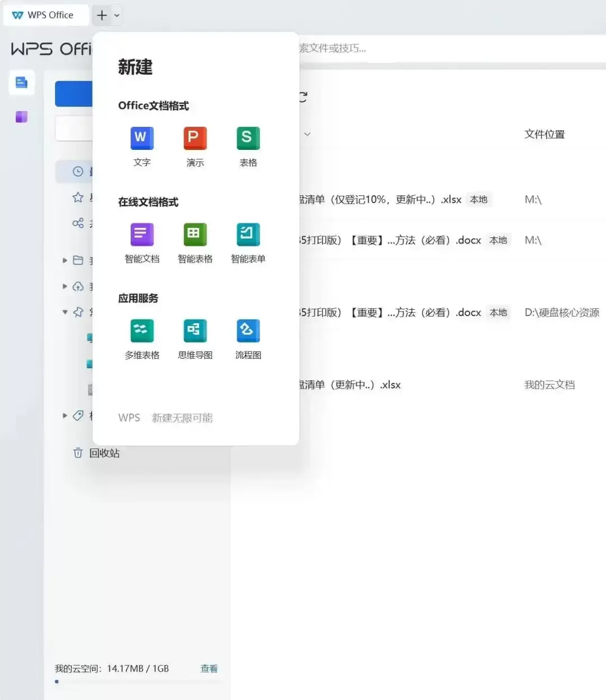Open the star favorites icon in the sidebar

(x=78, y=197)
